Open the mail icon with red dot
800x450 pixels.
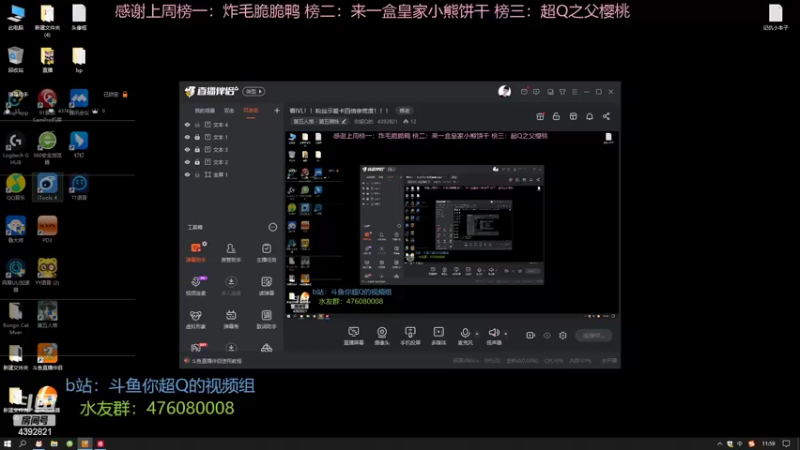point(524,92)
